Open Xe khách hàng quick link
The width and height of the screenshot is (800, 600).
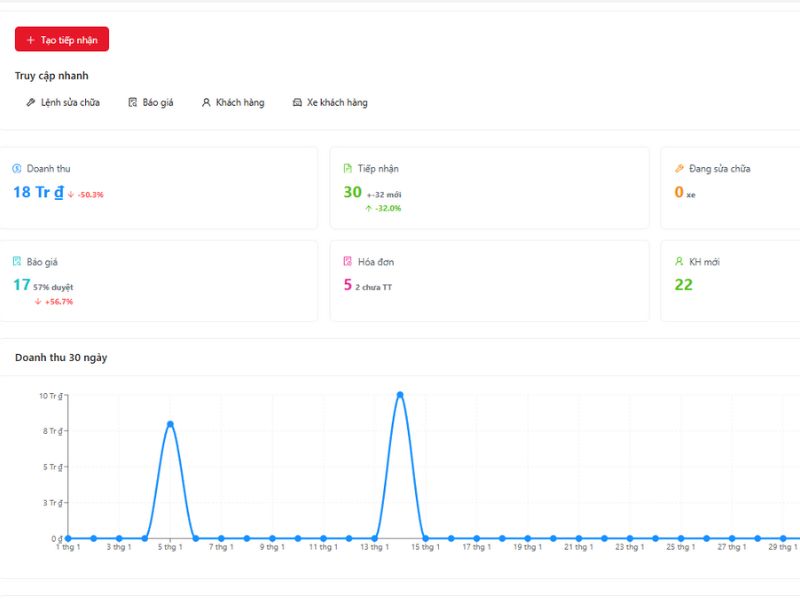tap(336, 102)
